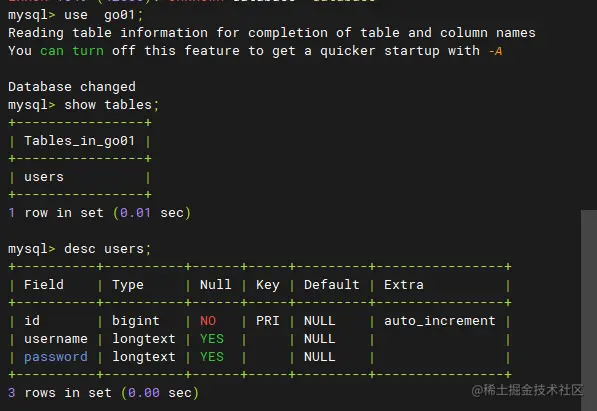Click the Null column header
The image size is (597, 411).
pos(215,285)
